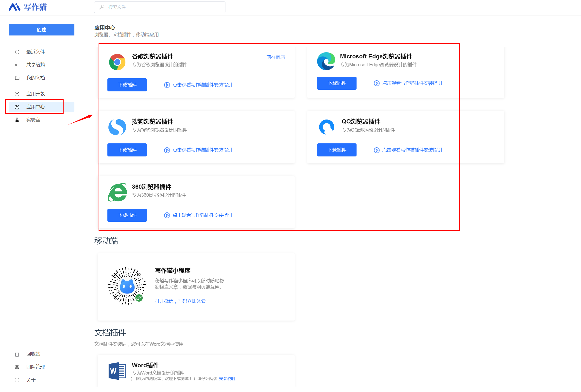581x392 pixels.
Task: Click the 移动端 section heading
Action: pos(106,241)
